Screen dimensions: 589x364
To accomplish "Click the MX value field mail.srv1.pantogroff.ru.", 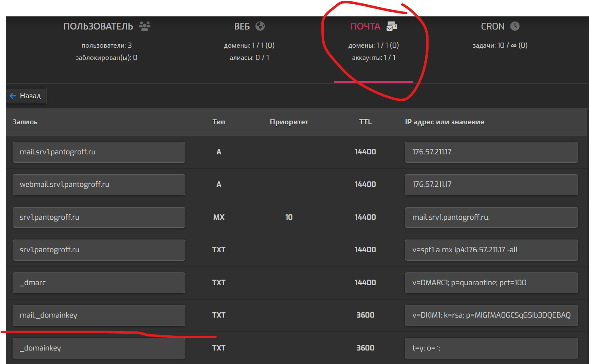I will [491, 217].
